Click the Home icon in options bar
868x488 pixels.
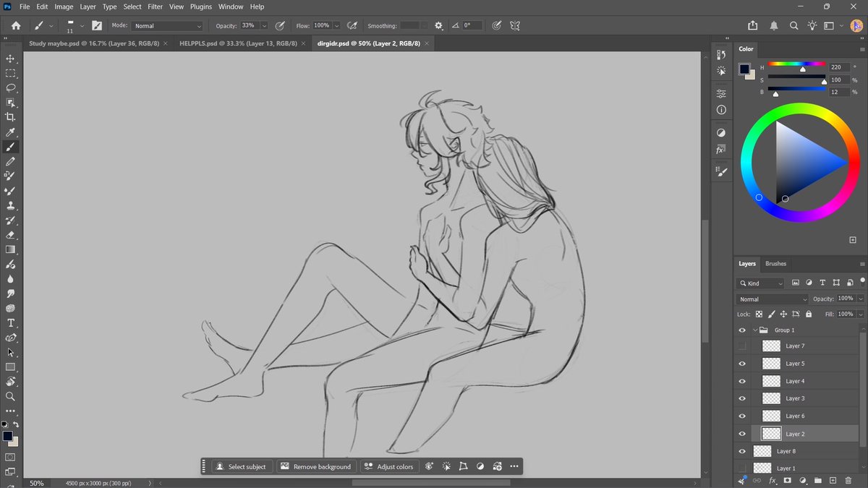(16, 25)
